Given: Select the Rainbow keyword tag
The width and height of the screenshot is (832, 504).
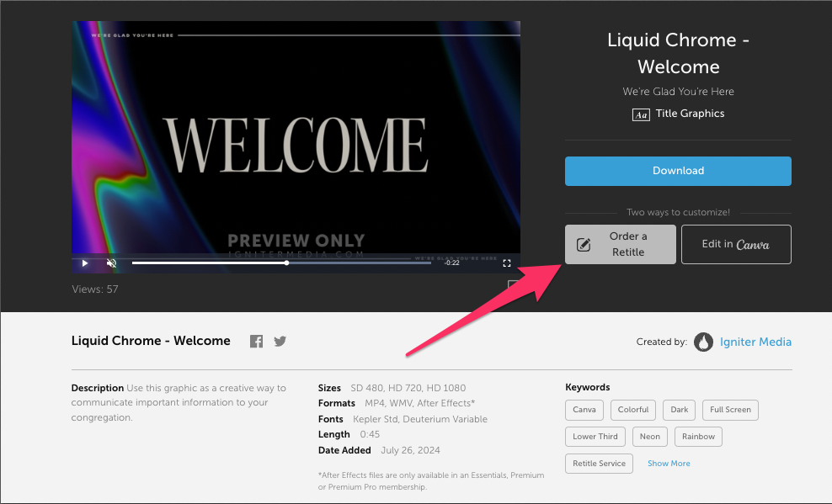Looking at the screenshot, I should pyautogui.click(x=698, y=437).
